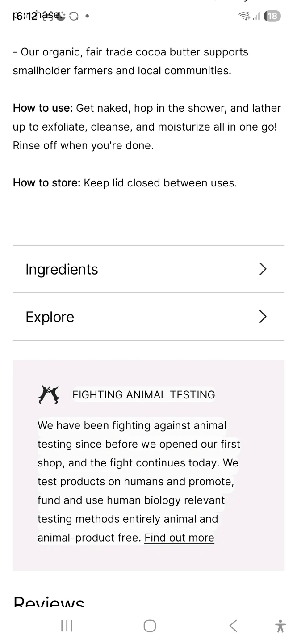
Task: Tap the battery level indicator
Action: point(272,16)
